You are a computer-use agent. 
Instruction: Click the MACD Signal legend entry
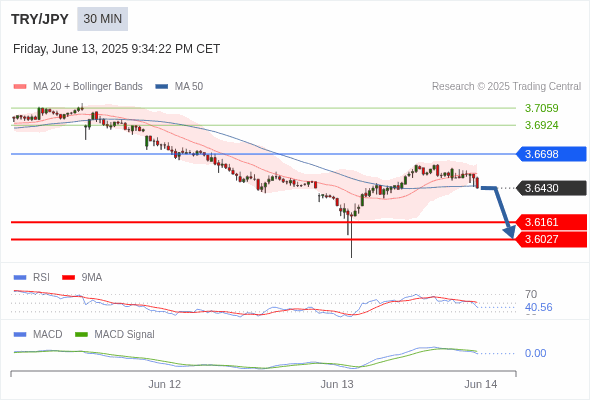(x=115, y=334)
